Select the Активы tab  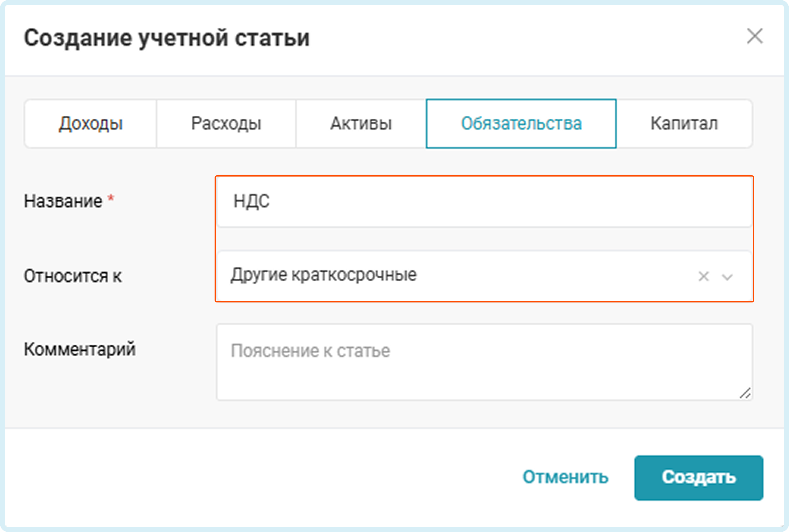point(361,124)
